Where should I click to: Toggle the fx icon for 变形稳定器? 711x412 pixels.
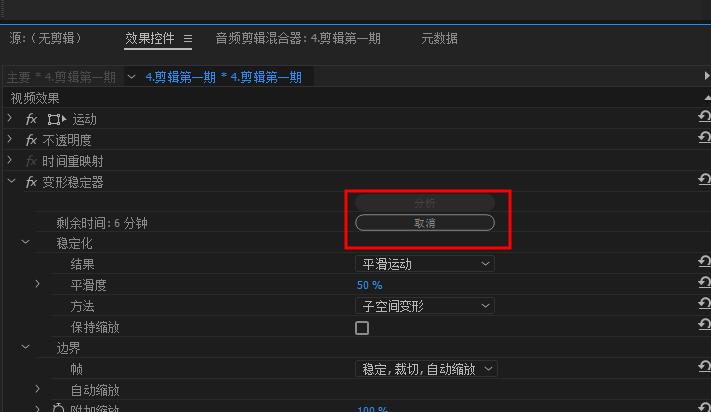pos(31,182)
